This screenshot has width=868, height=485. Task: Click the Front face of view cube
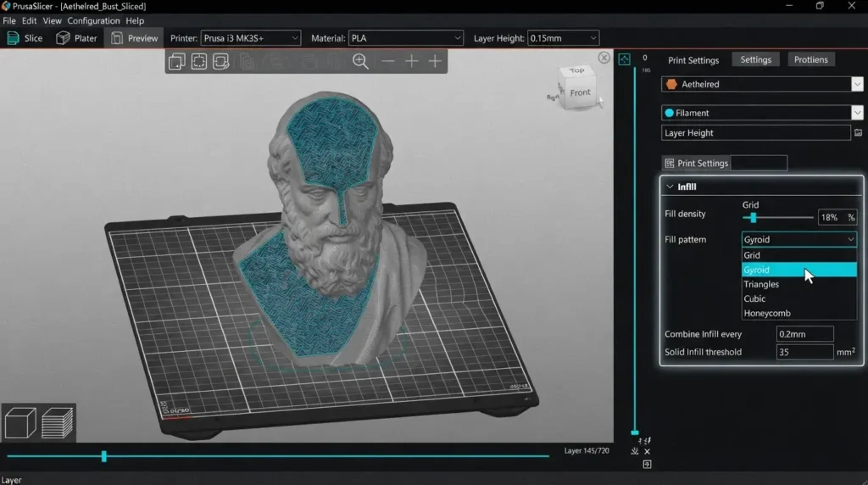580,92
